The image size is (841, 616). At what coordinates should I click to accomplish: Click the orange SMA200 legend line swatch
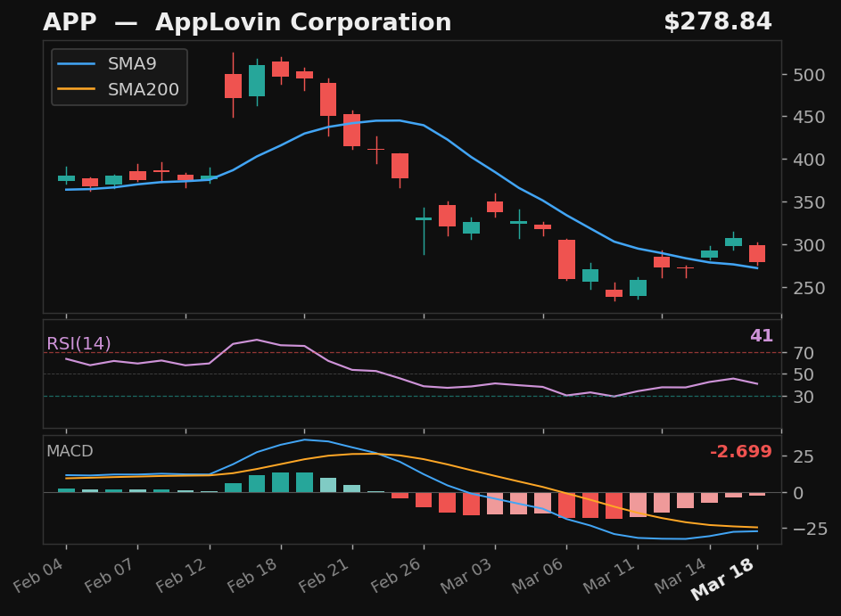coord(76,89)
